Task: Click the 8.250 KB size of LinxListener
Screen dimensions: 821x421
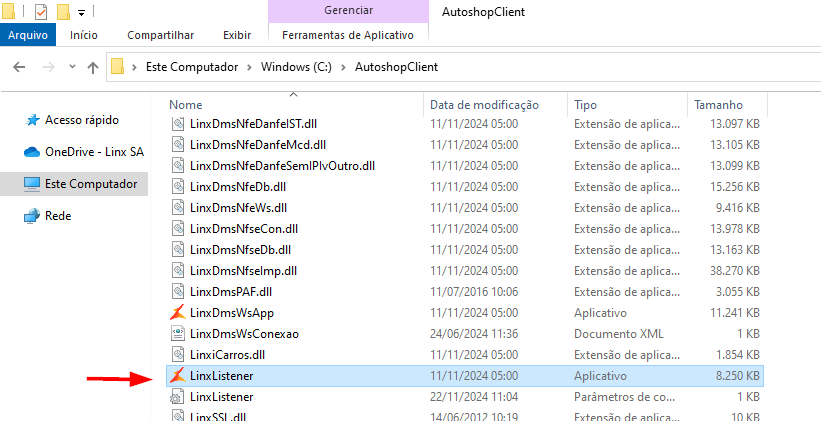Action: (x=737, y=376)
